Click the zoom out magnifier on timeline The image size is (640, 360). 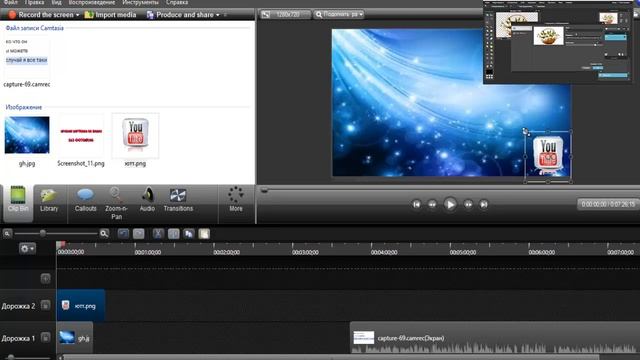pos(7,233)
